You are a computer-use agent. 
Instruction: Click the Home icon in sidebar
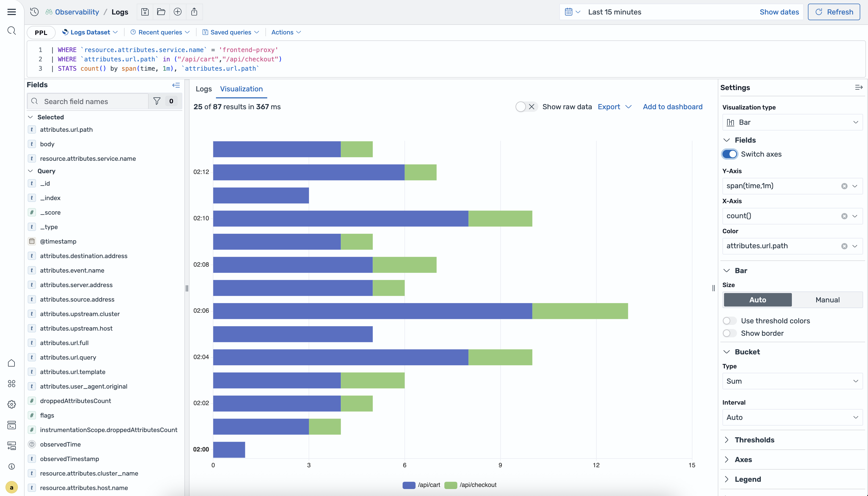[12, 363]
